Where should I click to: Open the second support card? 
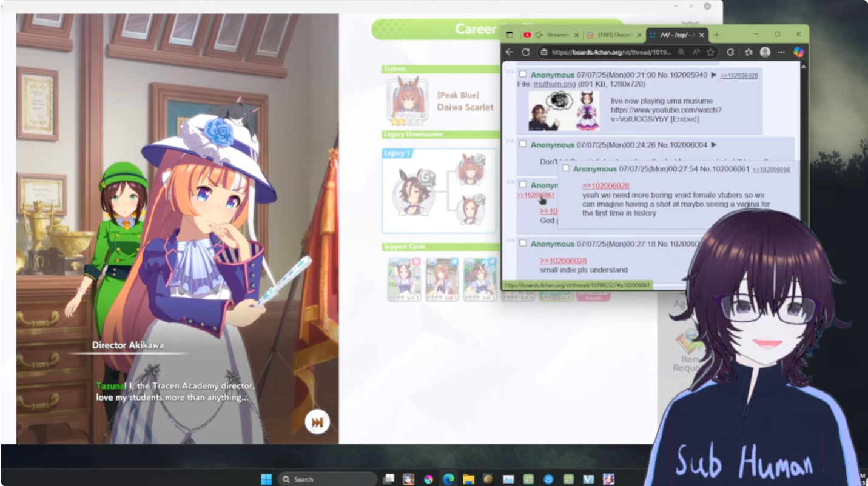coord(442,279)
